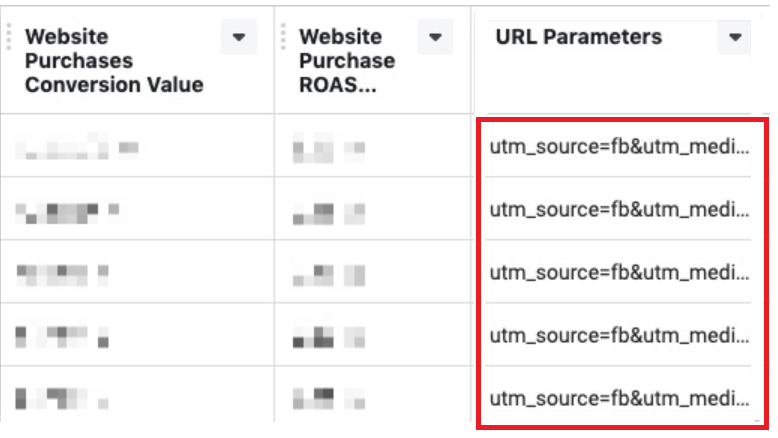Click the fourth row's blurred ROAS value
This screenshot has width=778, height=438.
(x=329, y=337)
